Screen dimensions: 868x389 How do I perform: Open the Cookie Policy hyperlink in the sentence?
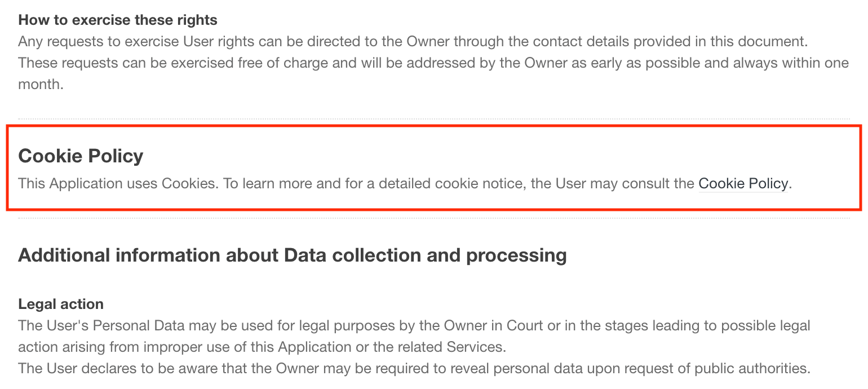coord(743,184)
